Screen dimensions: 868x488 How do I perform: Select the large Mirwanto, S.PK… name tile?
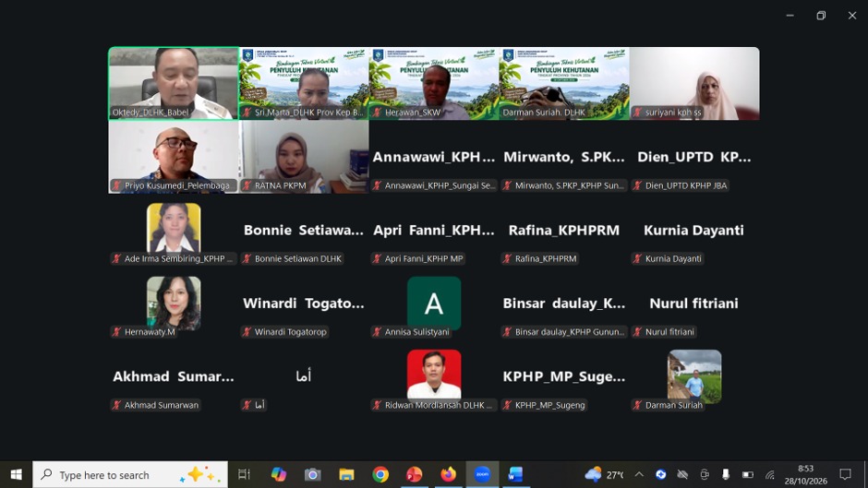[563, 157]
